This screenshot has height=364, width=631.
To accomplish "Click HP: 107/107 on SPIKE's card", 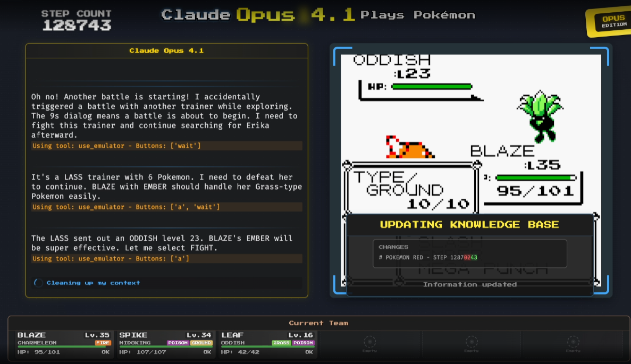I will [x=142, y=352].
